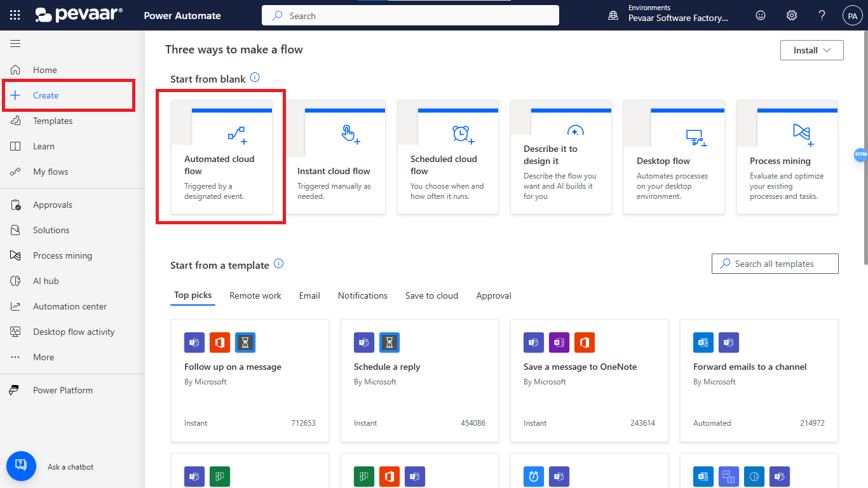This screenshot has width=868, height=488.
Task: Click the Learn book icon
Action: (16, 146)
